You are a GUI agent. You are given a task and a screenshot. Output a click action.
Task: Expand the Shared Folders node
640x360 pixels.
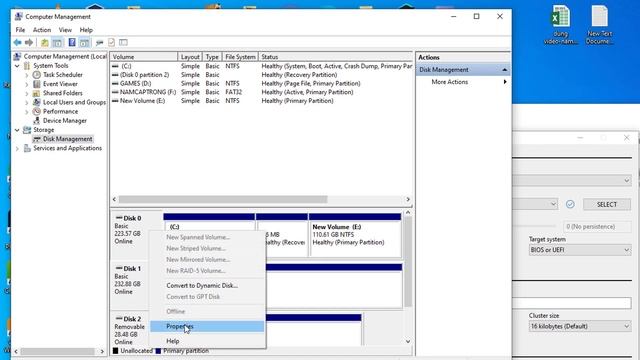click(x=27, y=93)
